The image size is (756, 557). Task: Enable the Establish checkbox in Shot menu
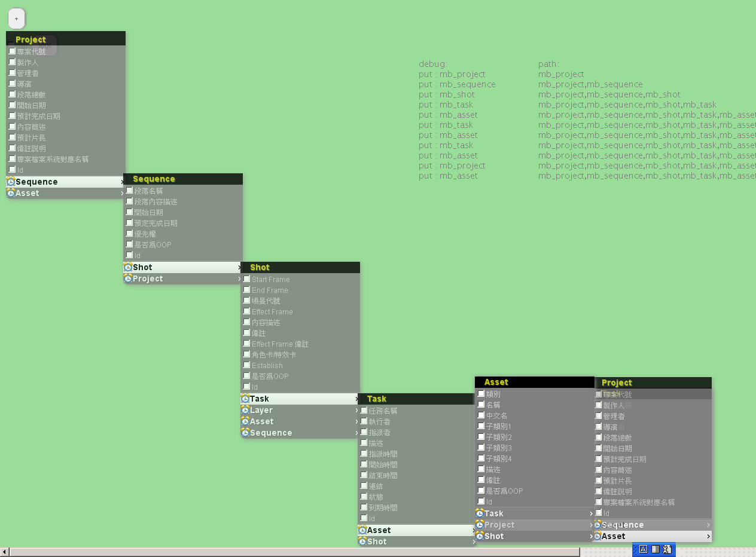[x=247, y=365]
